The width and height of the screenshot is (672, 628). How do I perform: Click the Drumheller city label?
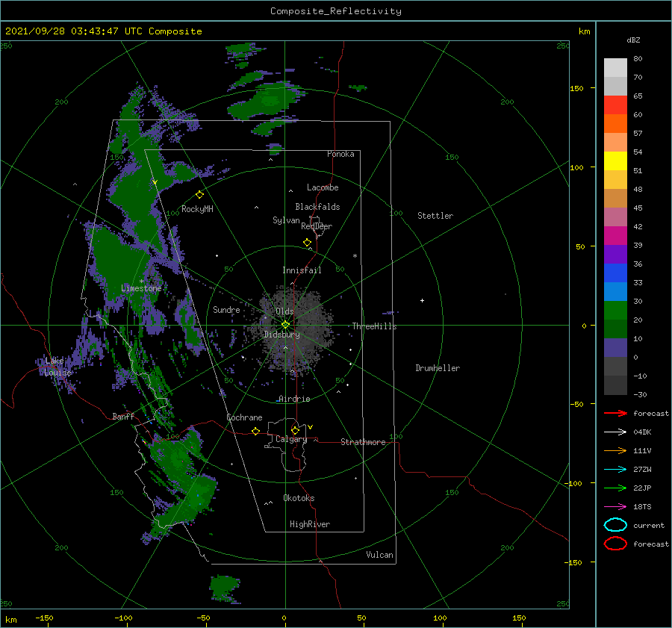click(438, 368)
